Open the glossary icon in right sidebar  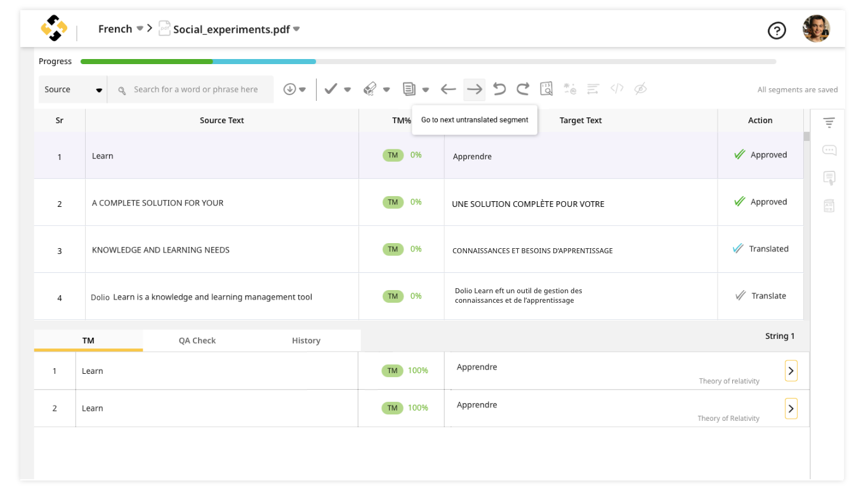pyautogui.click(x=829, y=206)
